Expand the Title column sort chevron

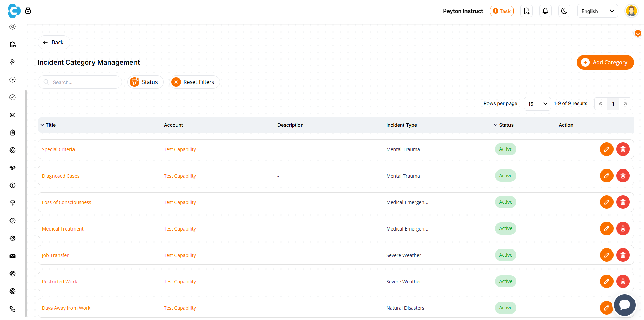tap(42, 125)
